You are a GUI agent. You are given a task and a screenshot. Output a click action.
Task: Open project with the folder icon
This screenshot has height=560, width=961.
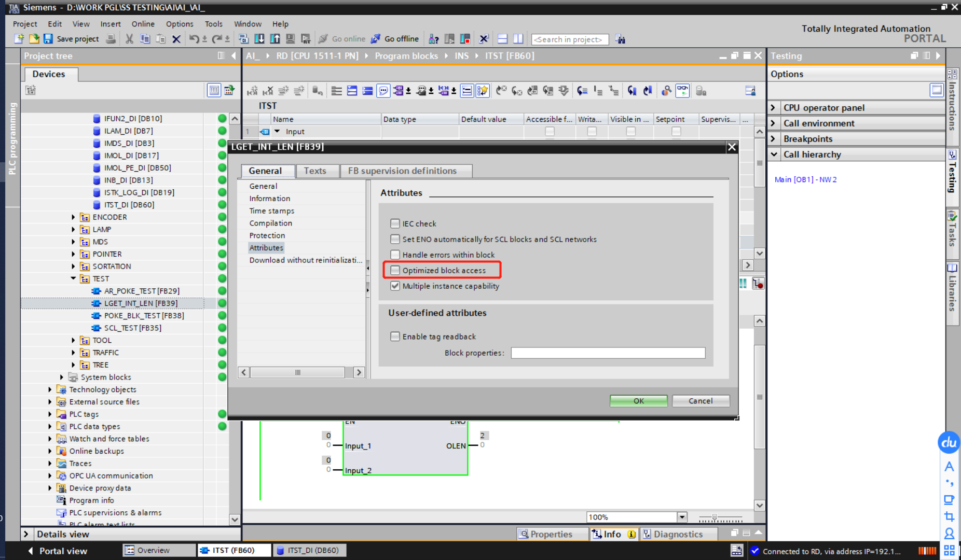coord(34,39)
